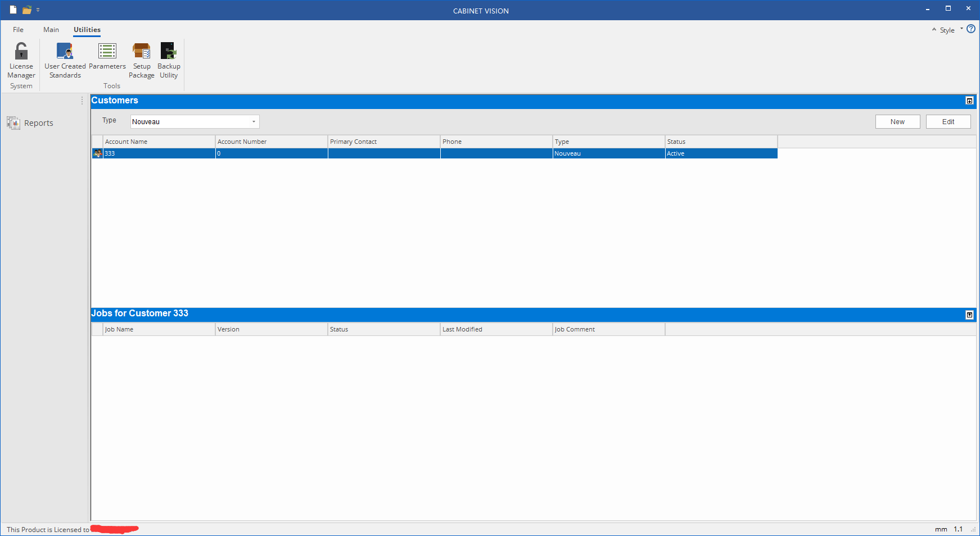Minimize the CABINET VISION window
This screenshot has width=980, height=536.
pyautogui.click(x=928, y=9)
